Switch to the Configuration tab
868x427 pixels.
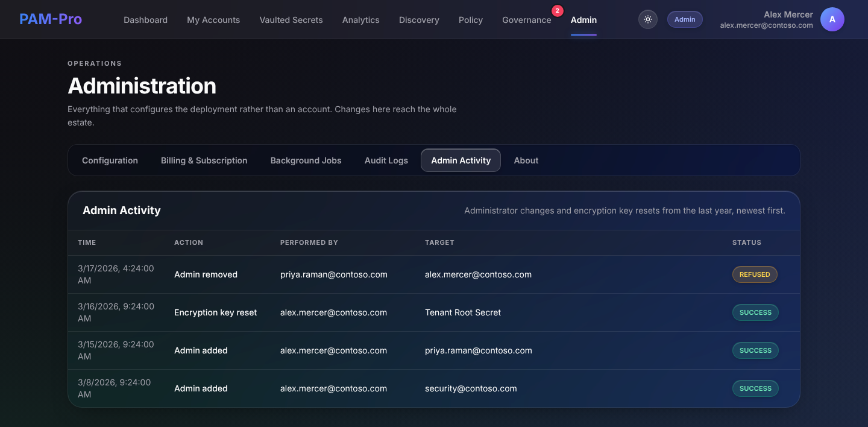(x=110, y=160)
